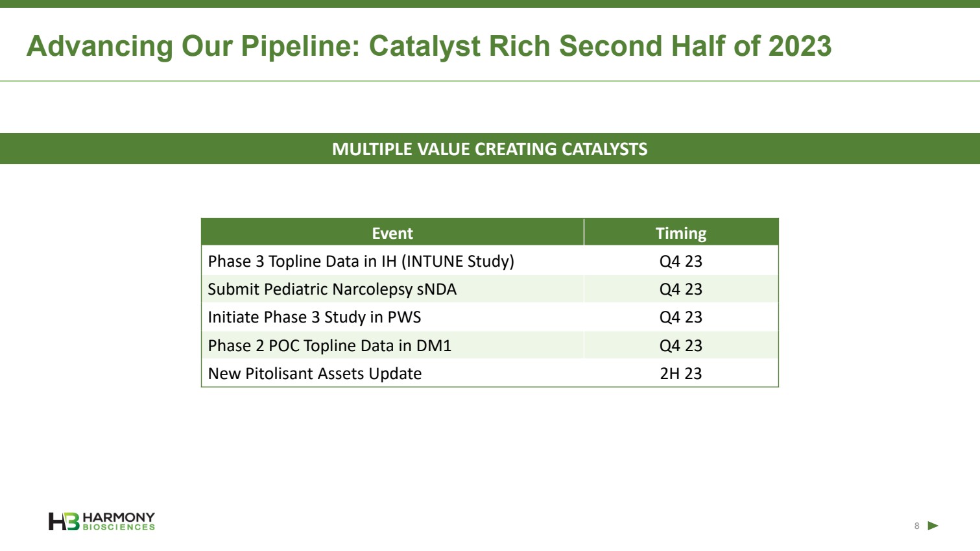Click Q4 23 timing for PWS study
980x551 pixels.
[x=680, y=317]
